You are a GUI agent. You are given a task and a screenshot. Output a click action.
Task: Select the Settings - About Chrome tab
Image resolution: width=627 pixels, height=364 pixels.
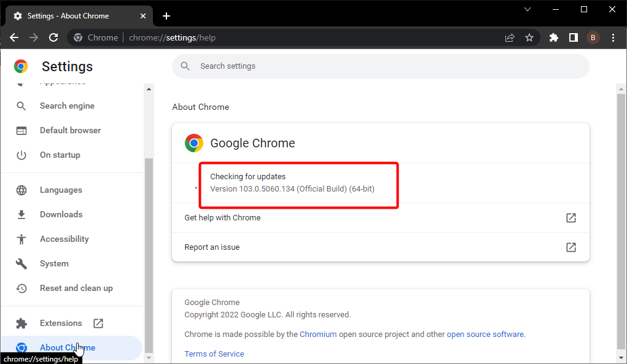click(x=79, y=16)
